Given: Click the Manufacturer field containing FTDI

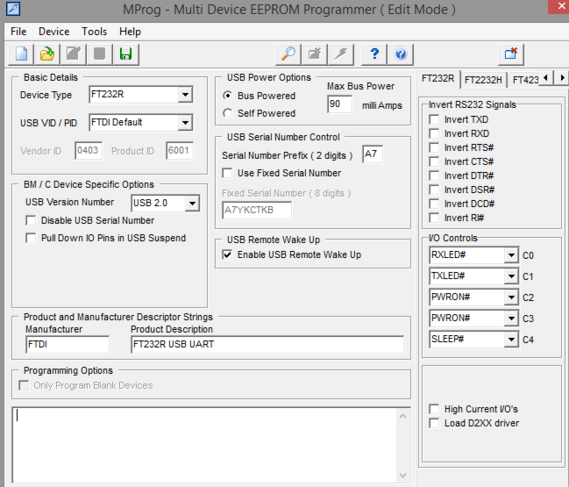Looking at the screenshot, I should (67, 344).
